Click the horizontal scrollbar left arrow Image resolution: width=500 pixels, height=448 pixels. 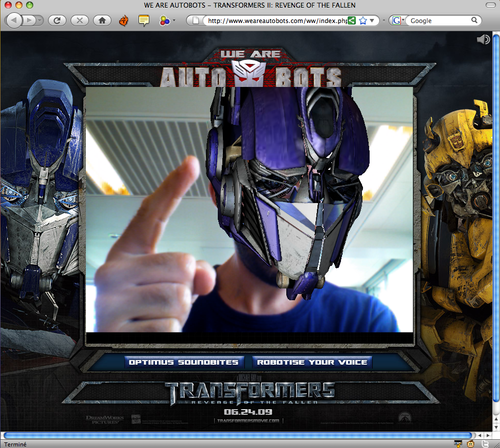(480, 435)
